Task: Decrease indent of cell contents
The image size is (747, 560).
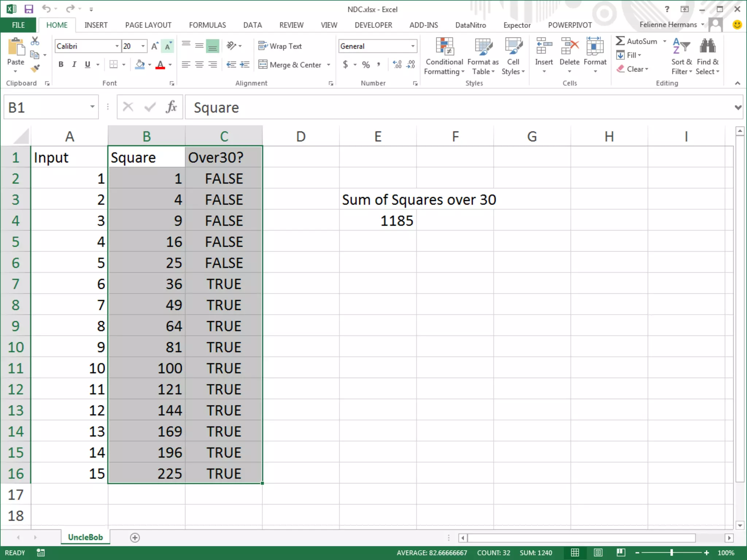Action: point(231,65)
